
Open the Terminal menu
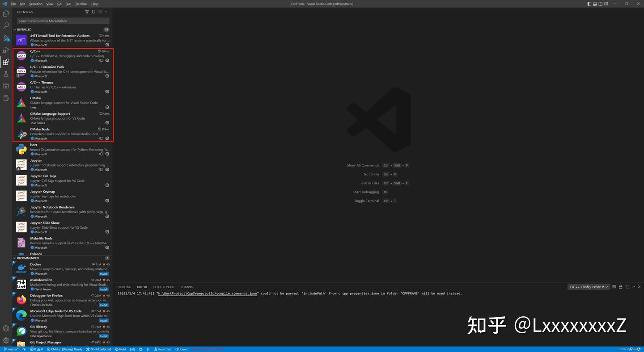[x=81, y=4]
